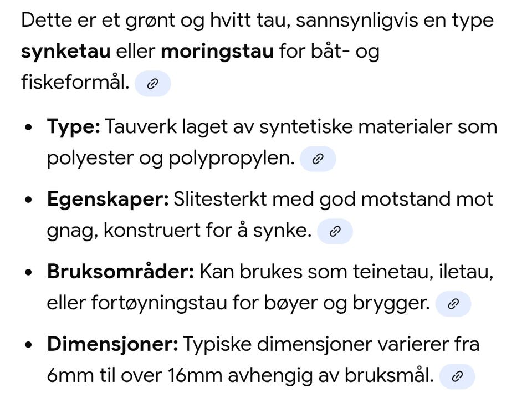Image resolution: width=532 pixels, height=413 pixels.
Task: Click the text "gnag, konstruert for å synke."
Action: [179, 231]
